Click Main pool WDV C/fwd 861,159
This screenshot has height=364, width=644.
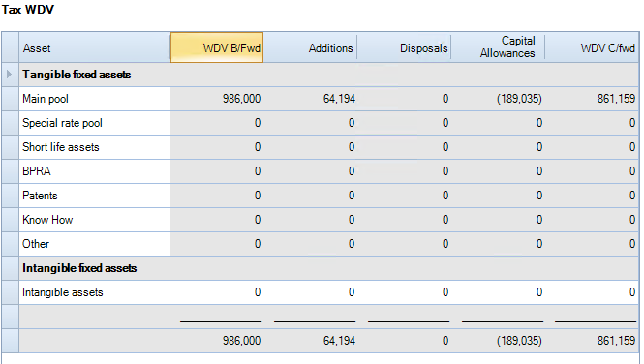[616, 99]
